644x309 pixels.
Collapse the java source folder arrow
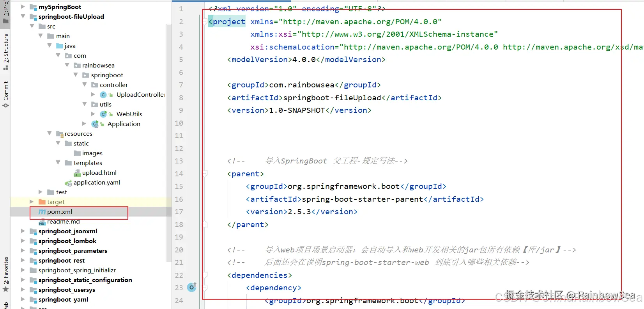[50, 46]
